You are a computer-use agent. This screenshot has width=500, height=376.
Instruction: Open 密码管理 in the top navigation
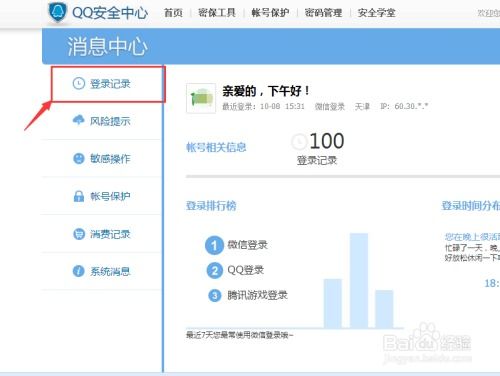point(323,13)
